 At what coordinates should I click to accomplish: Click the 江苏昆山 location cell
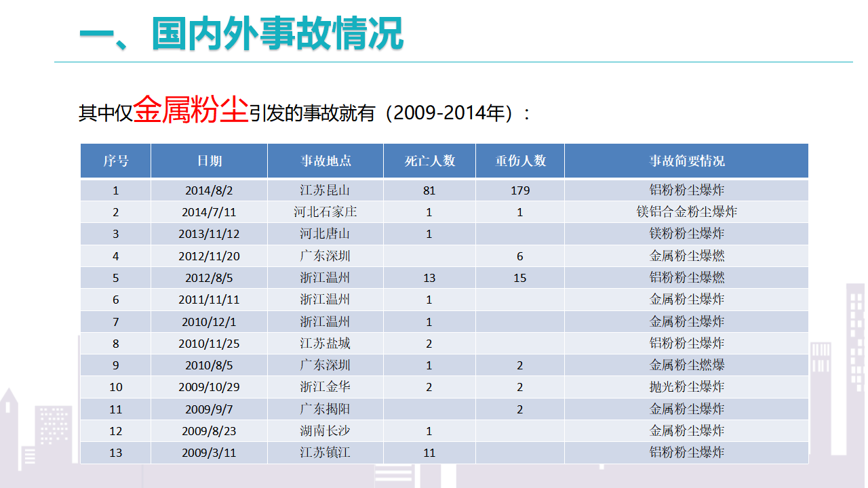325,190
